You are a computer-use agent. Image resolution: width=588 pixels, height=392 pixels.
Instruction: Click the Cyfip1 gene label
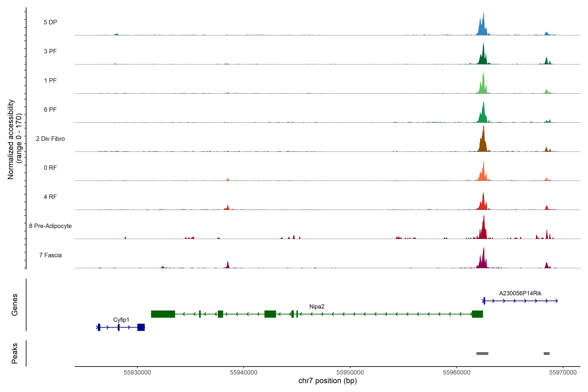click(x=121, y=320)
